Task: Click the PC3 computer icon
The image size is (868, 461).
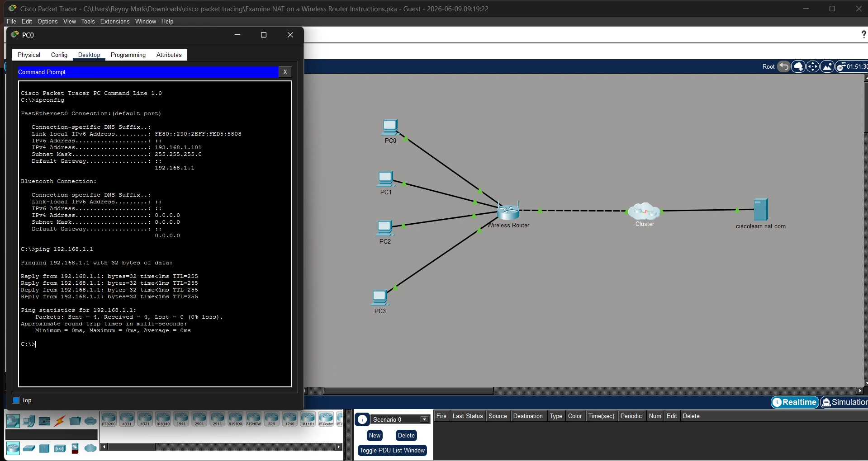Action: (379, 298)
